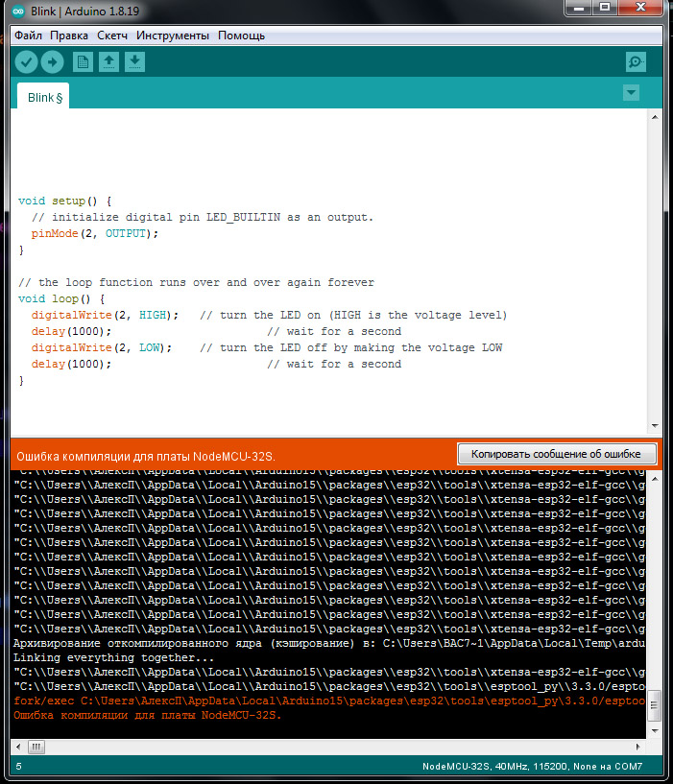Select the Blink sketch tab

pos(43,97)
